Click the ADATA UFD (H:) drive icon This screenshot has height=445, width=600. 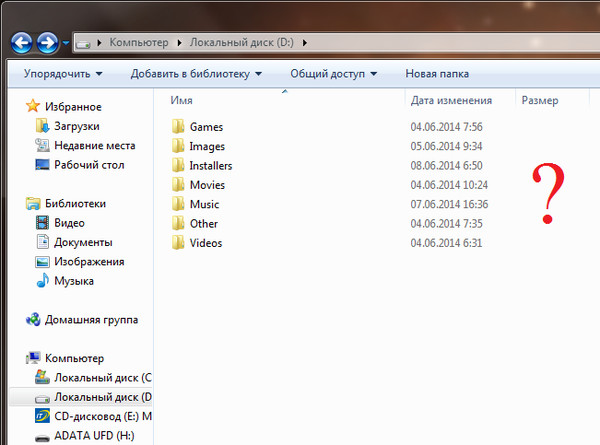pos(42,437)
